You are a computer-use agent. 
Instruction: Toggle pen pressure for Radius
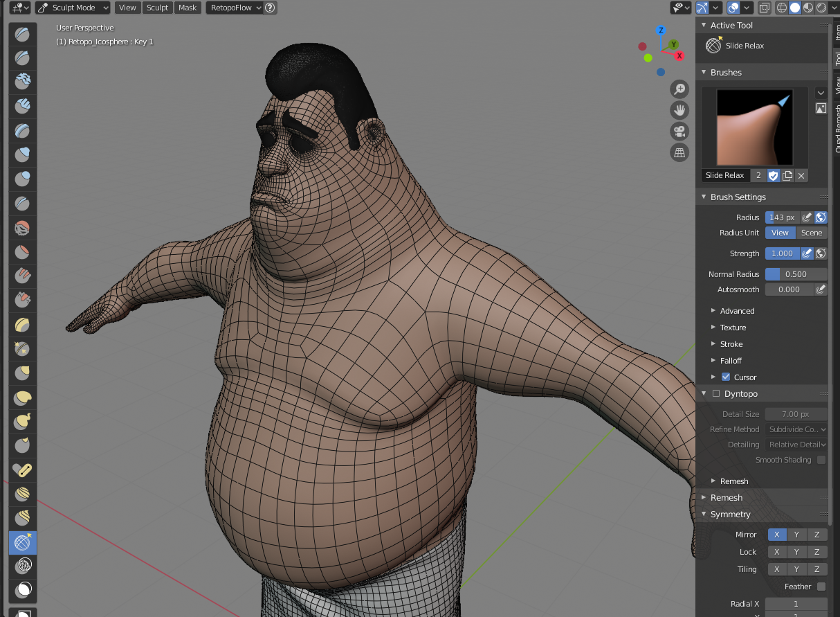(807, 217)
